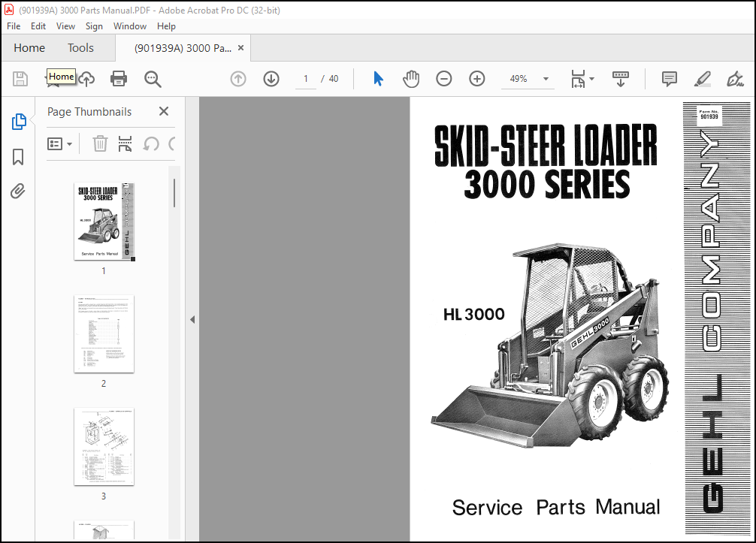Activate the hand pan tool
756x543 pixels.
(411, 79)
